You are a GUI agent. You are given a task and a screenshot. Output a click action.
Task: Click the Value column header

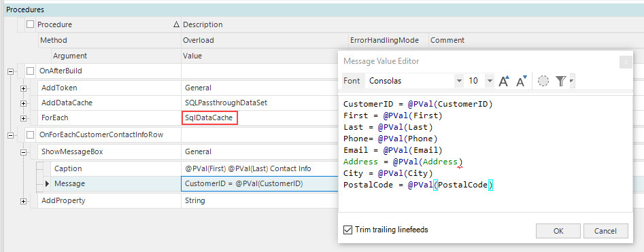[x=260, y=56]
